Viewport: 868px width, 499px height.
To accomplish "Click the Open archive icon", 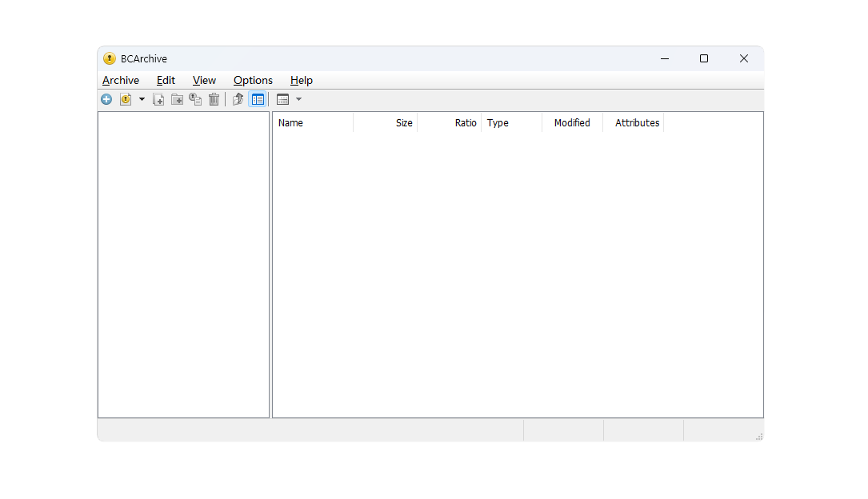I will point(126,99).
